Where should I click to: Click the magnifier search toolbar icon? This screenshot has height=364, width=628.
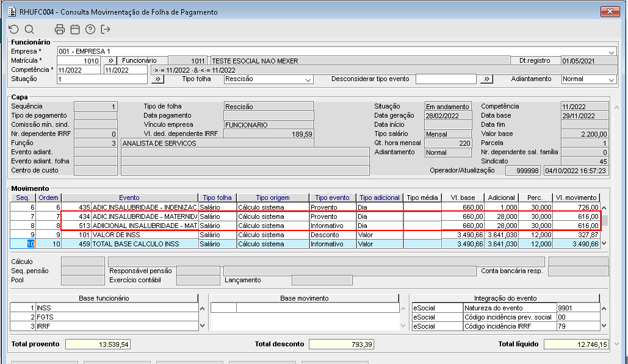[29, 29]
